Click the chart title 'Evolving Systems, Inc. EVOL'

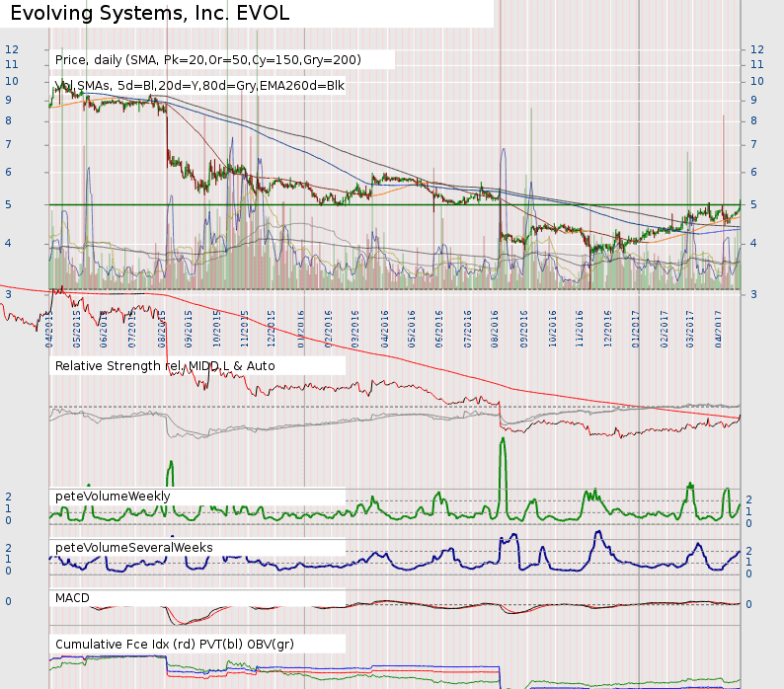point(149,13)
